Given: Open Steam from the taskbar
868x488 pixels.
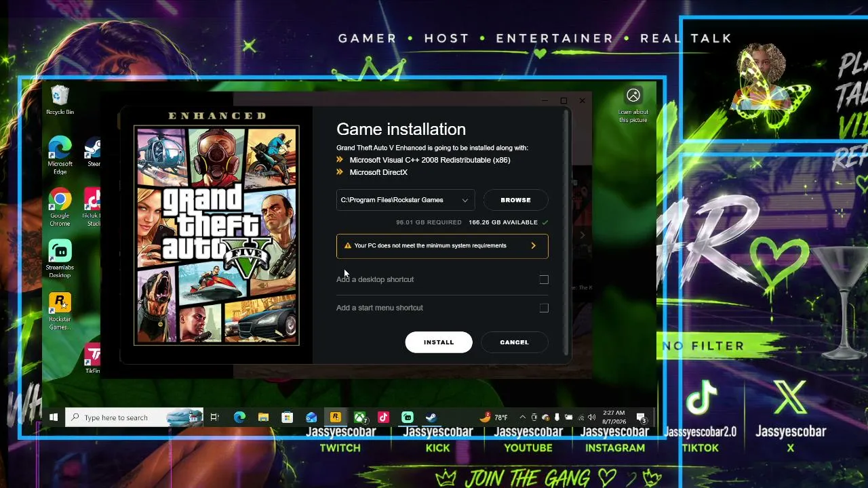Looking at the screenshot, I should [x=431, y=418].
